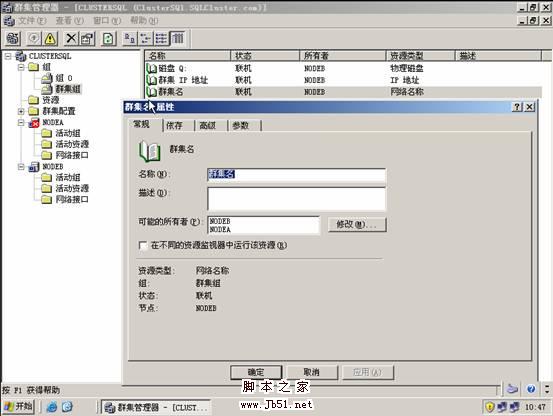Click the 名称 input field
The image size is (553, 416).
pos(297,175)
